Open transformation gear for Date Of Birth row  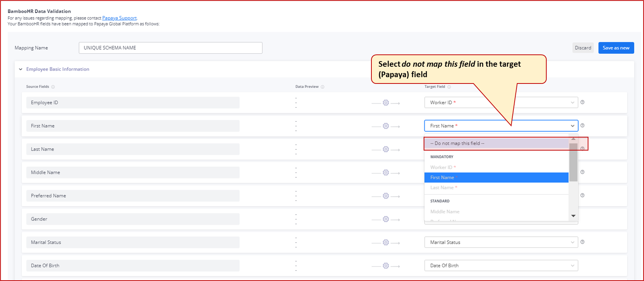(386, 266)
